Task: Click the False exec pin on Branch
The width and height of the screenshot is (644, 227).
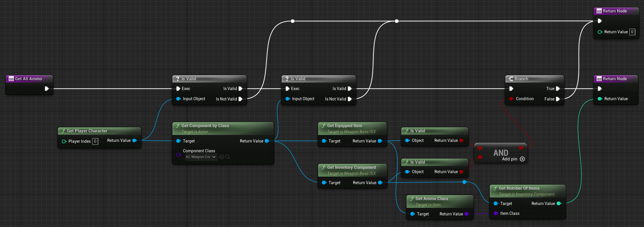Action: click(558, 99)
